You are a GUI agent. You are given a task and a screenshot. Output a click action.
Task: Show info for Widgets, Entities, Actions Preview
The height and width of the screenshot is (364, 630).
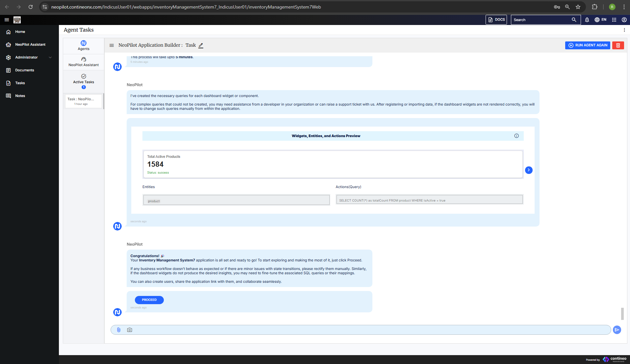click(x=517, y=136)
